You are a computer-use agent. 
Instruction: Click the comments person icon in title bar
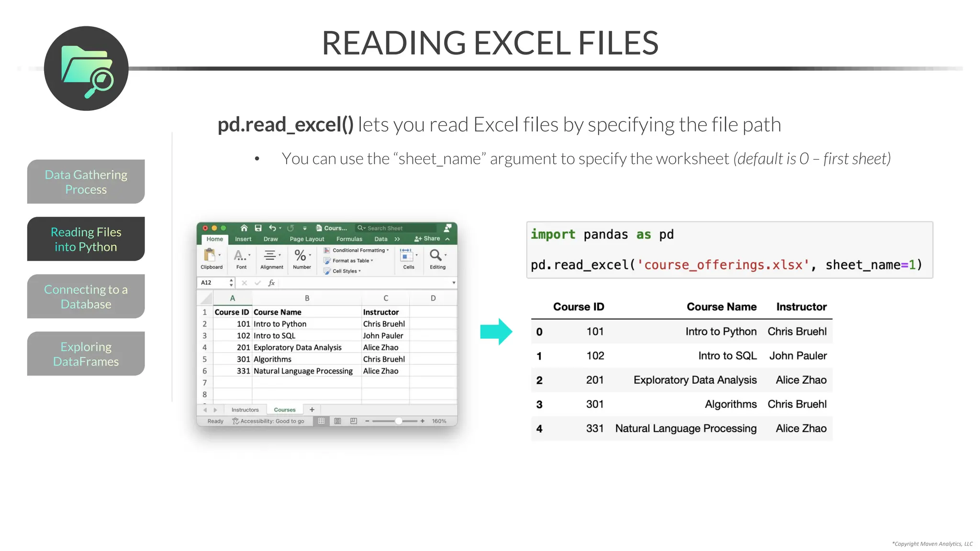pyautogui.click(x=448, y=228)
